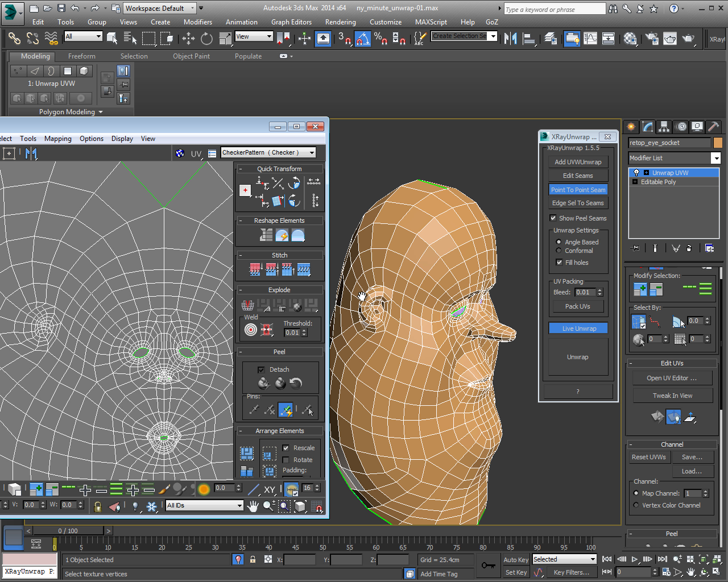Switch to the Object Paint ribbon tab

point(191,56)
